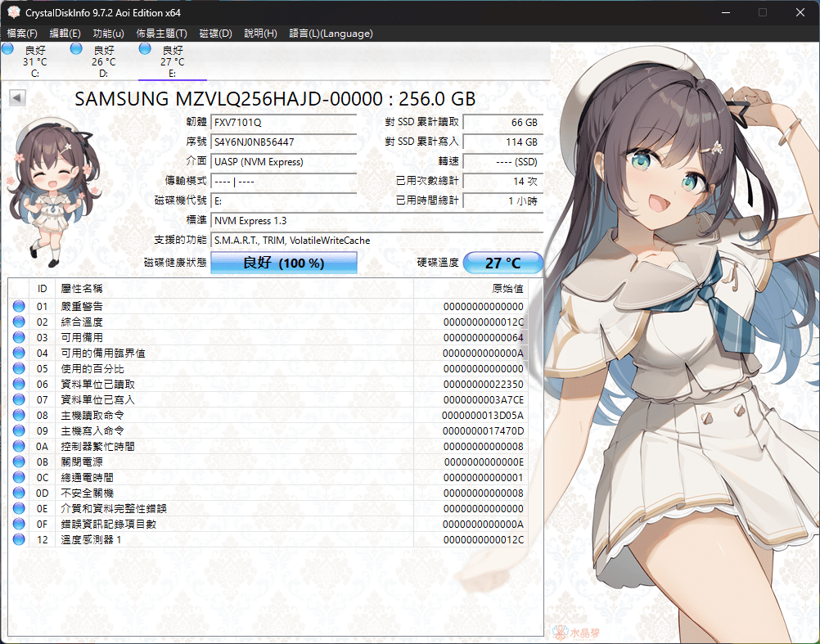Select the D: drive 26 °C tab
This screenshot has height=644, width=820.
tap(104, 61)
